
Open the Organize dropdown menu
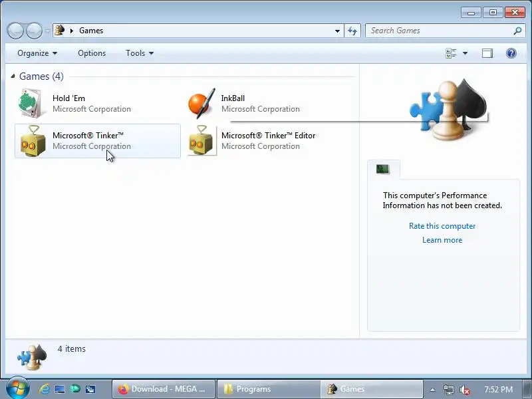coord(37,53)
